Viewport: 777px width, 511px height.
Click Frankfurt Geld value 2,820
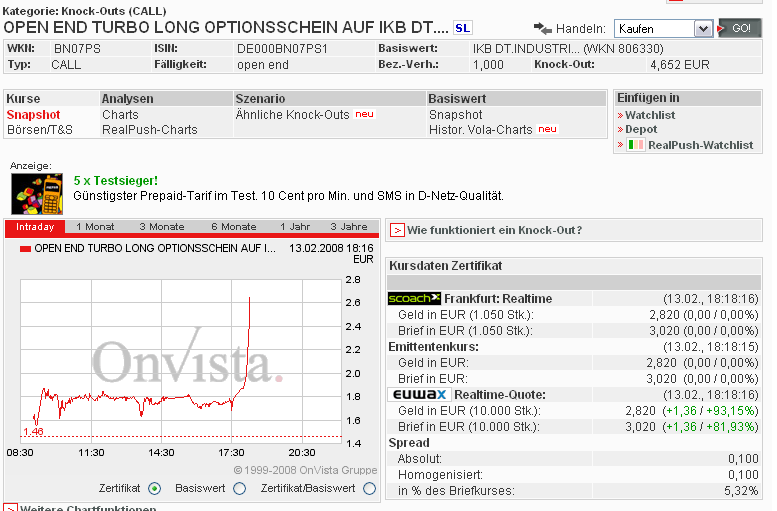pyautogui.click(x=664, y=315)
